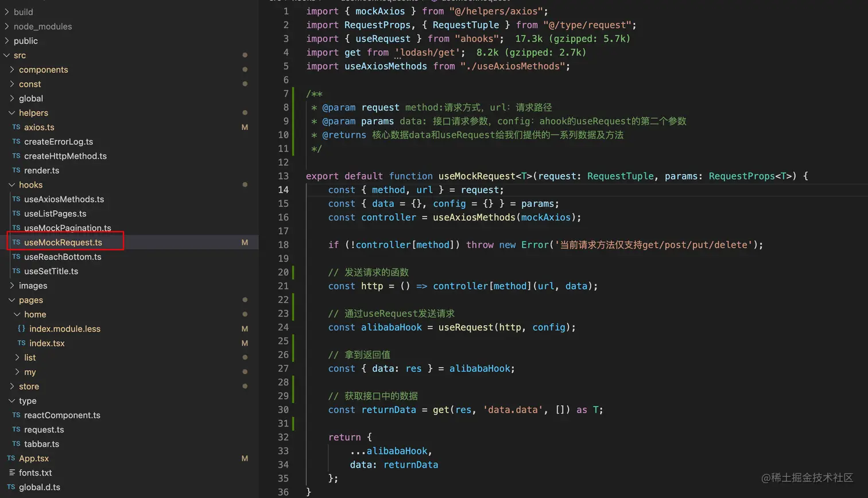868x498 pixels.
Task: Open useListPages.ts file
Action: click(x=55, y=213)
